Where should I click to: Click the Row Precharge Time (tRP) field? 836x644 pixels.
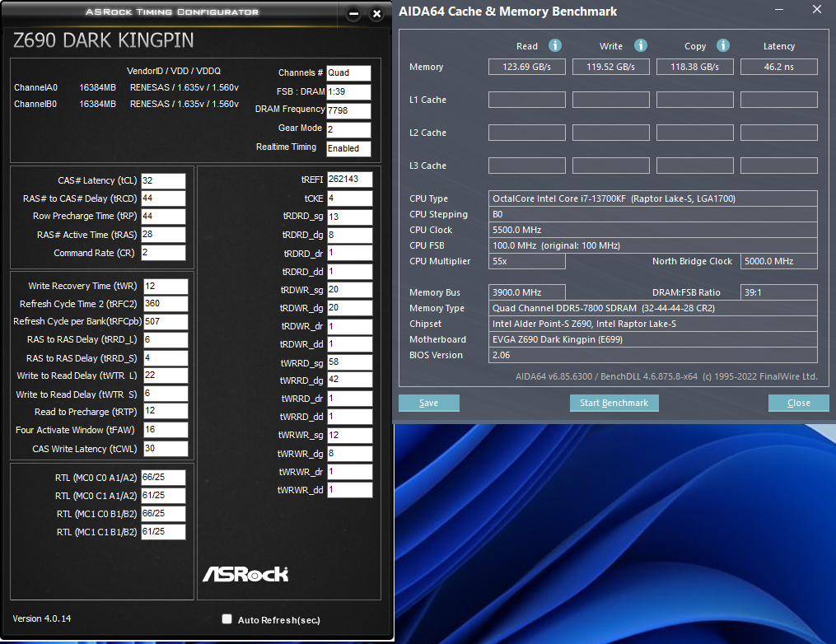click(163, 217)
